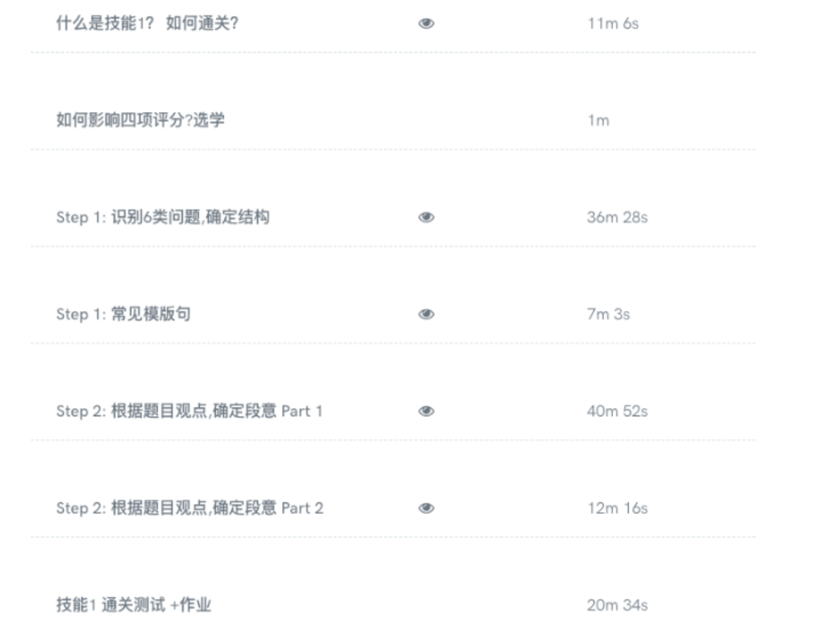Click the '20m 34s' duration of 通关测试

click(617, 605)
